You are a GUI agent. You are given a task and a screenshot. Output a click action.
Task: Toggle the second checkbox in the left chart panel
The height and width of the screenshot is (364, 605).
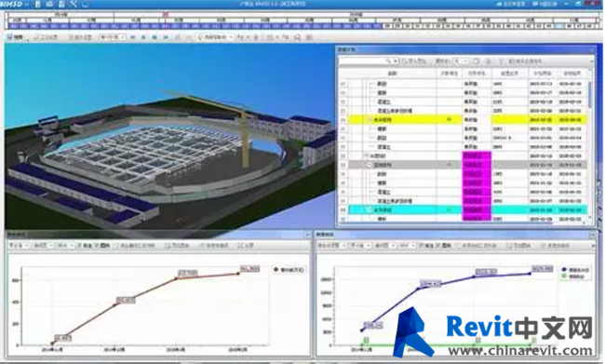[x=97, y=246]
